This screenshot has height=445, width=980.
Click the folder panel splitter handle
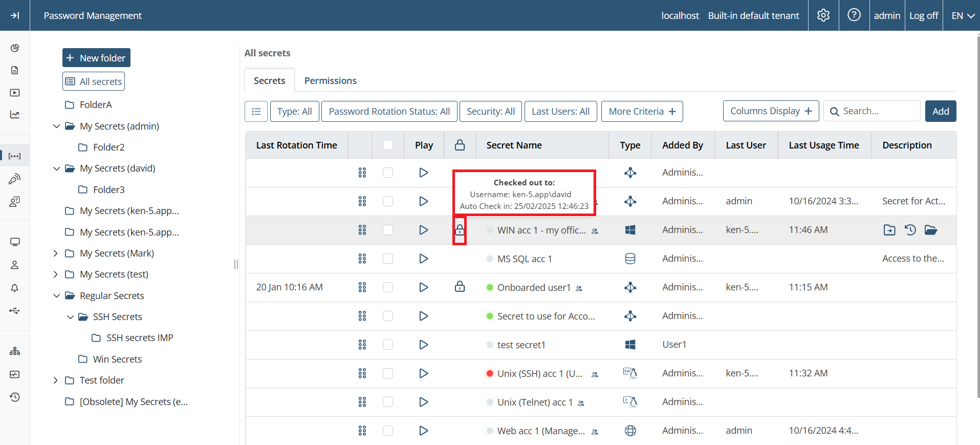(x=236, y=264)
